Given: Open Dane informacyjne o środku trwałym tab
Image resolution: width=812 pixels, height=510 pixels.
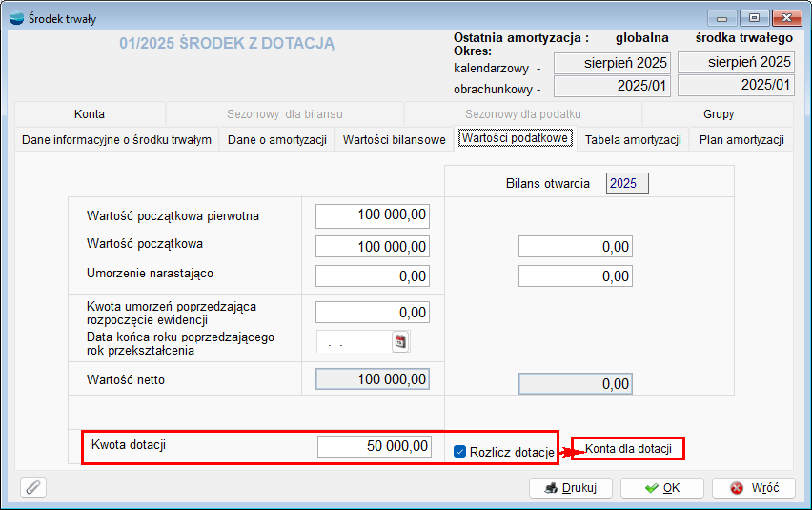Looking at the screenshot, I should 116,139.
